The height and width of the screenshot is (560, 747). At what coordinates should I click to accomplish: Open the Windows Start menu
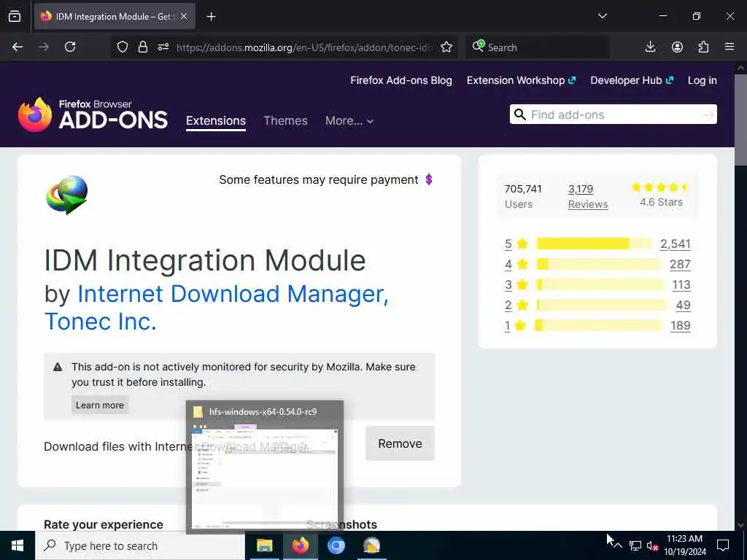click(x=18, y=545)
